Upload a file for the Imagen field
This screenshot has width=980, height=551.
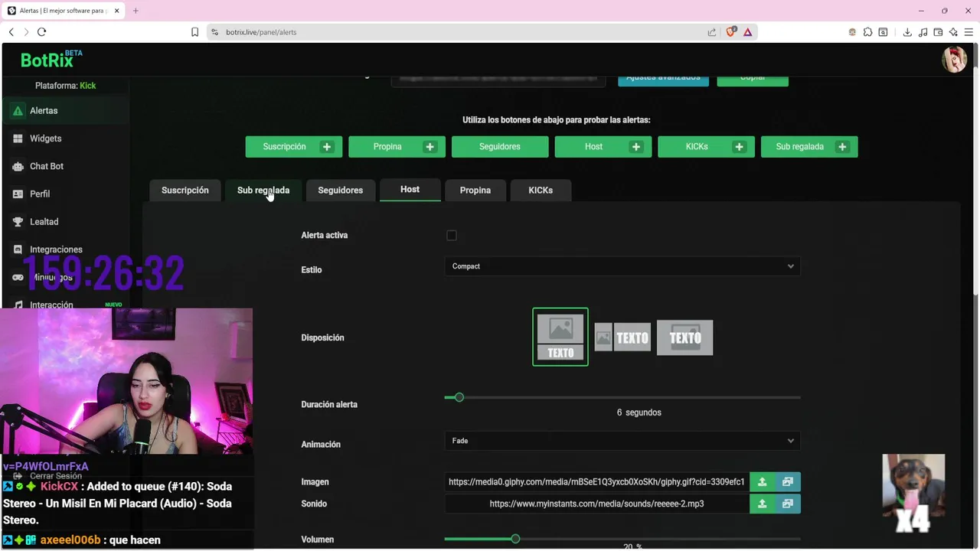pos(762,482)
